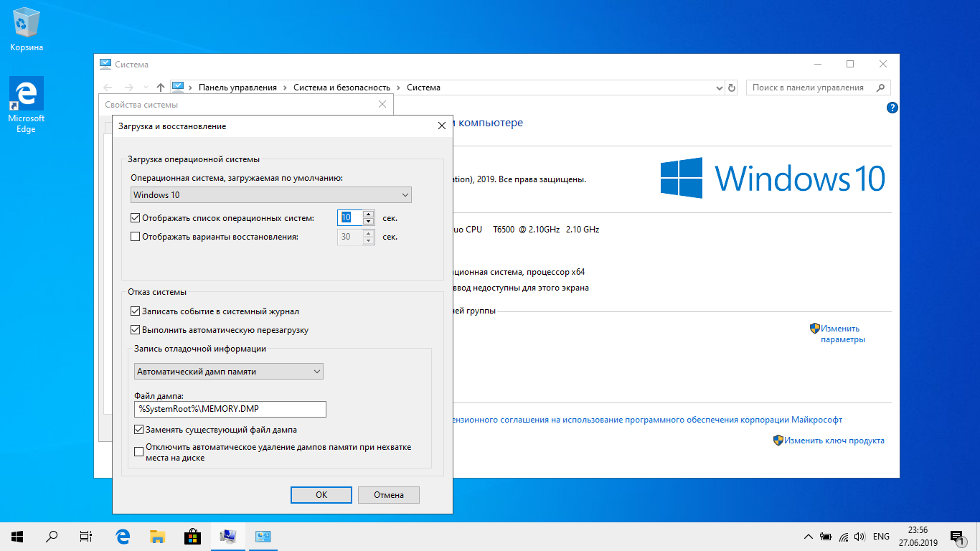Select 'Система и безопасность' breadcrumb item

341,88
